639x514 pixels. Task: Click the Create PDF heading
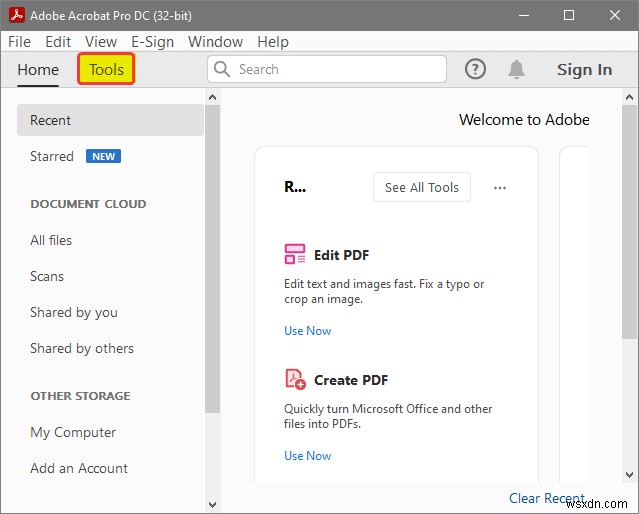click(x=350, y=380)
